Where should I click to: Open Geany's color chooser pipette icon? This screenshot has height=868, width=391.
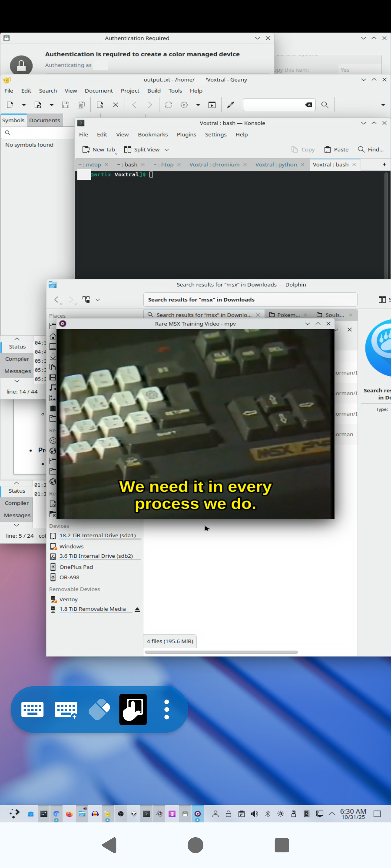point(231,105)
